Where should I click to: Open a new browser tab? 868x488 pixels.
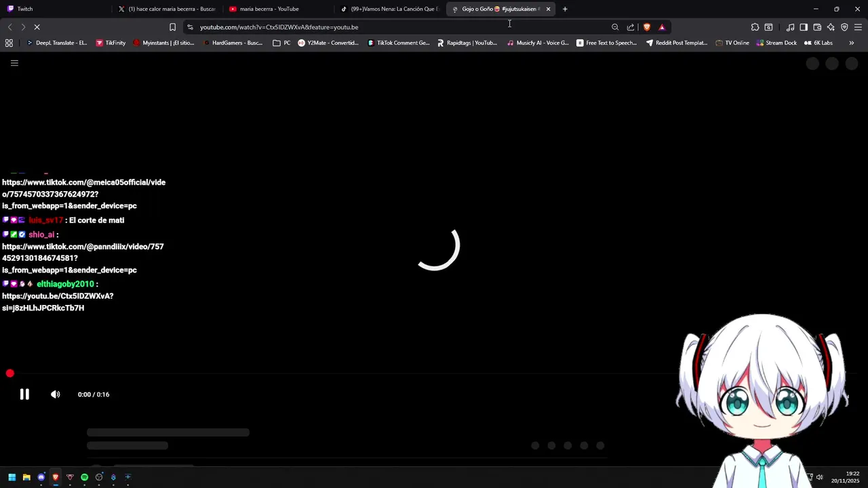565,9
